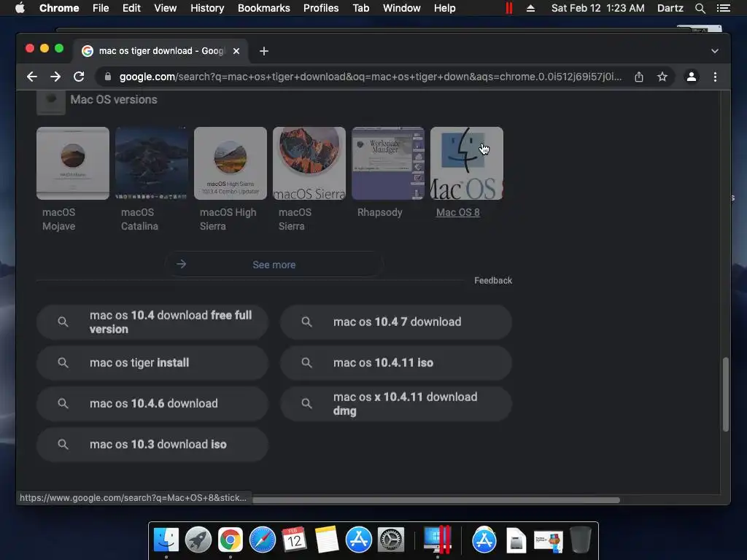Open the Apple menu
Viewport: 747px width, 560px height.
20,8
